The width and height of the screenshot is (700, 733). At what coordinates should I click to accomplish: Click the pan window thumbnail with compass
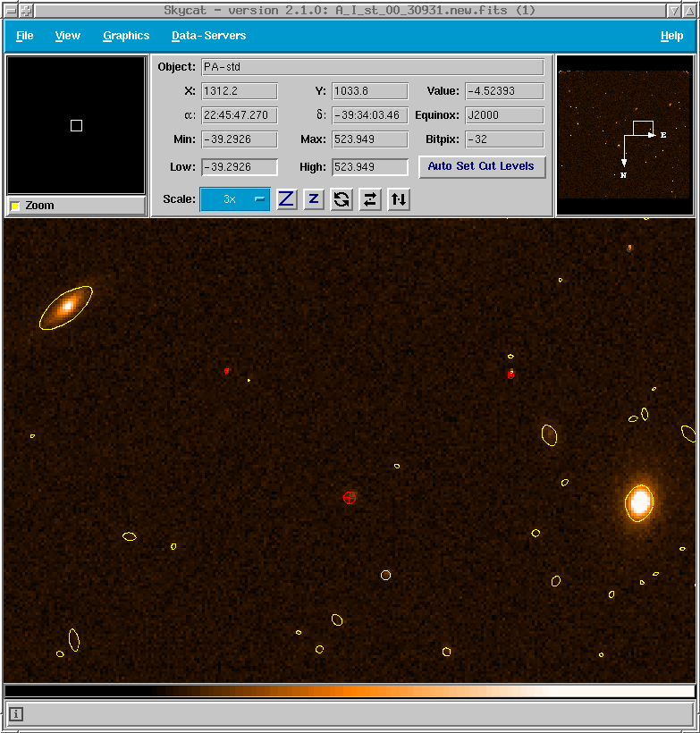tap(625, 135)
